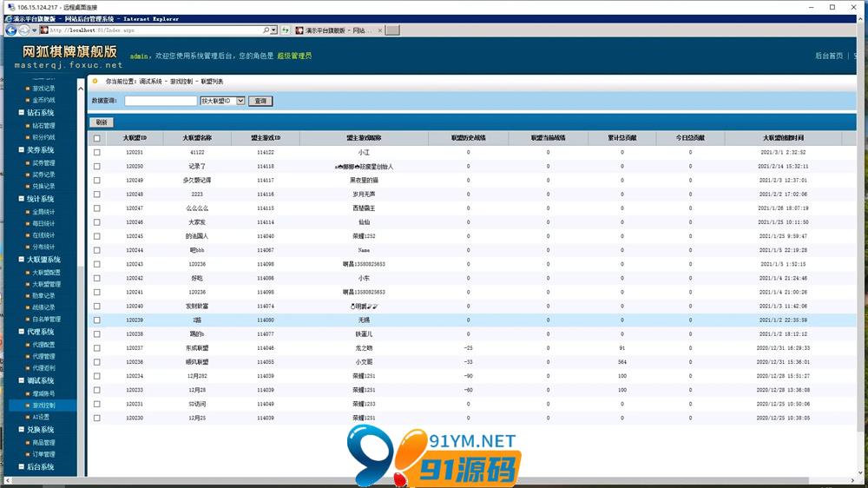Image resolution: width=868 pixels, height=488 pixels.
Task: Open 积分约战 in the sidebar menu
Action: pos(43,137)
